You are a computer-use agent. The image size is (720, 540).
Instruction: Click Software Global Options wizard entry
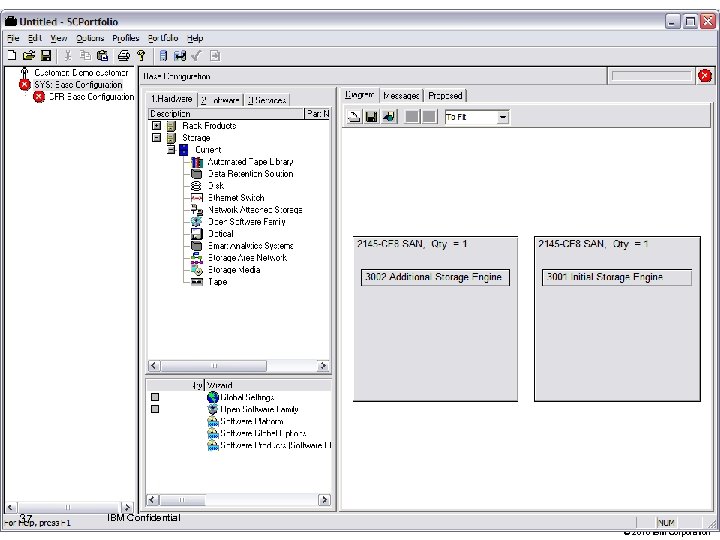tap(263, 433)
